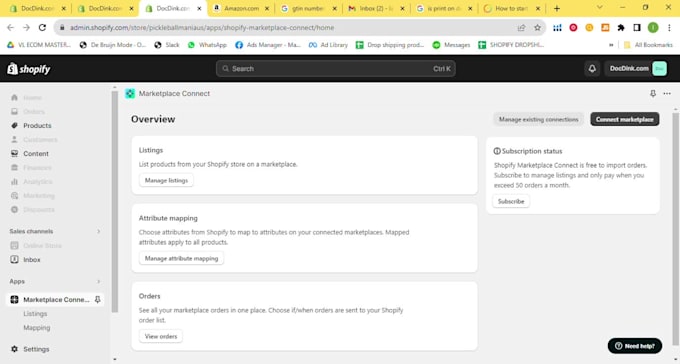Open a new browser tab with the plus button

point(557,8)
